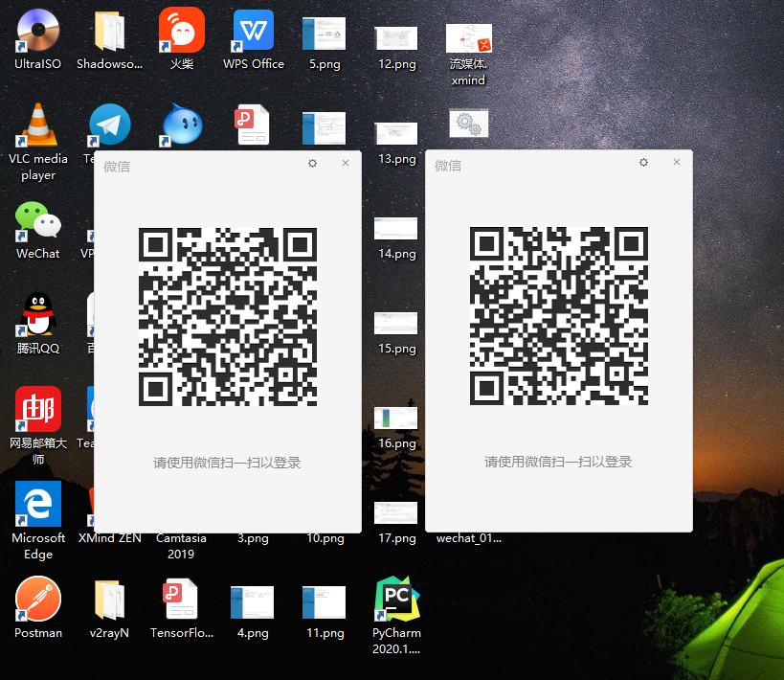Select the TensorFlo... presentation file
This screenshot has width=784, height=680.
pyautogui.click(x=181, y=599)
